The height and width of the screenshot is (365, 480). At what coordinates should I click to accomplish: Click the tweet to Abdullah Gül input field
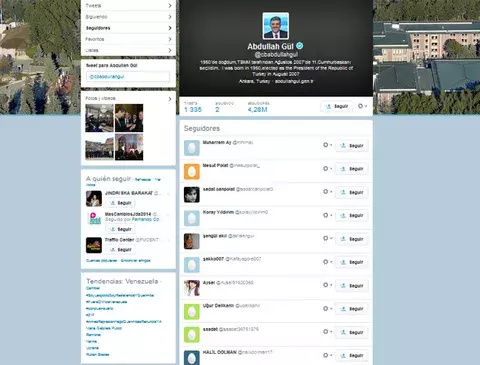pyautogui.click(x=128, y=76)
